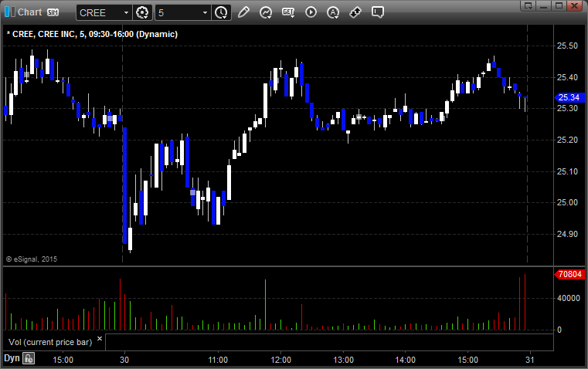Click the trade arrows icon
The height and width of the screenshot is (369, 588).
click(355, 12)
